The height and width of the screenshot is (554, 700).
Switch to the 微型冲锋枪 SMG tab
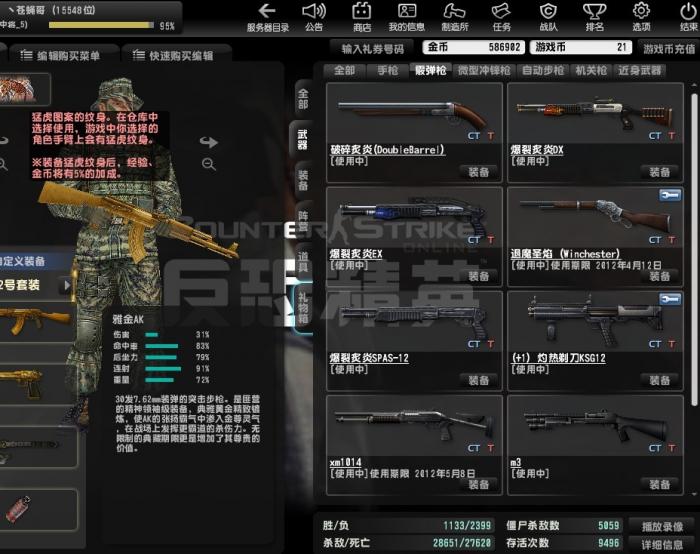click(x=484, y=71)
